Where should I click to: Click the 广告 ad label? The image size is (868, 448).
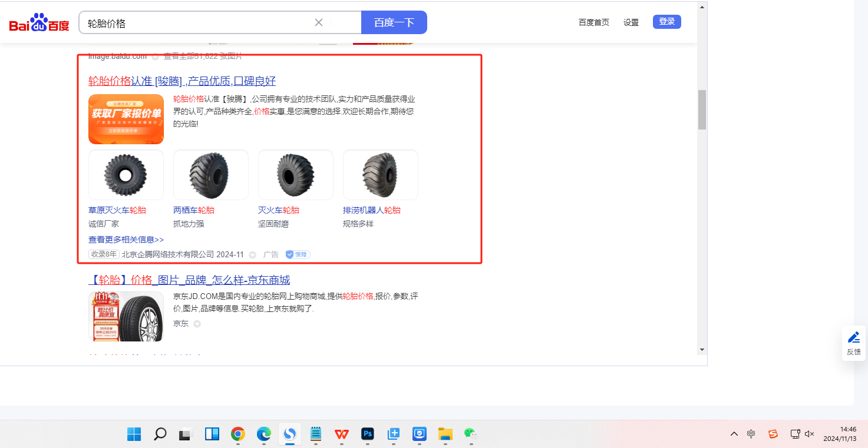click(x=271, y=254)
